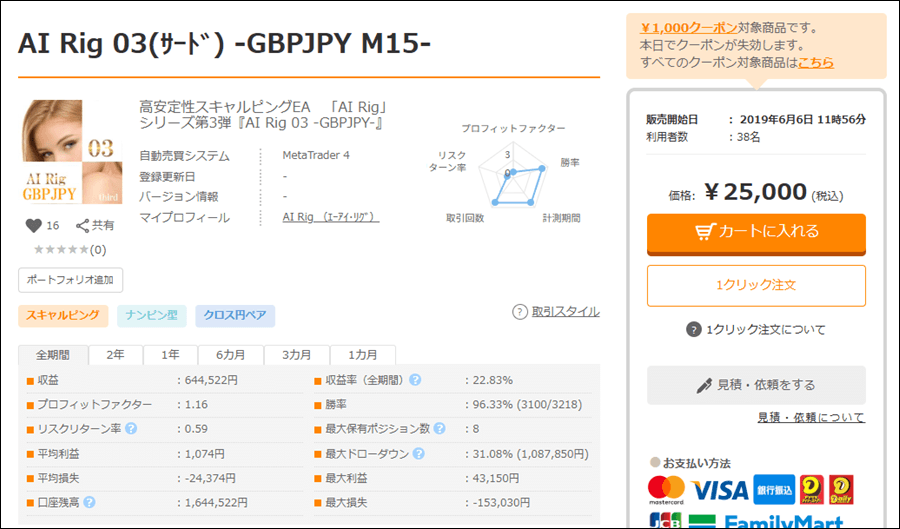Click the heart favorite icon

[x=33, y=226]
